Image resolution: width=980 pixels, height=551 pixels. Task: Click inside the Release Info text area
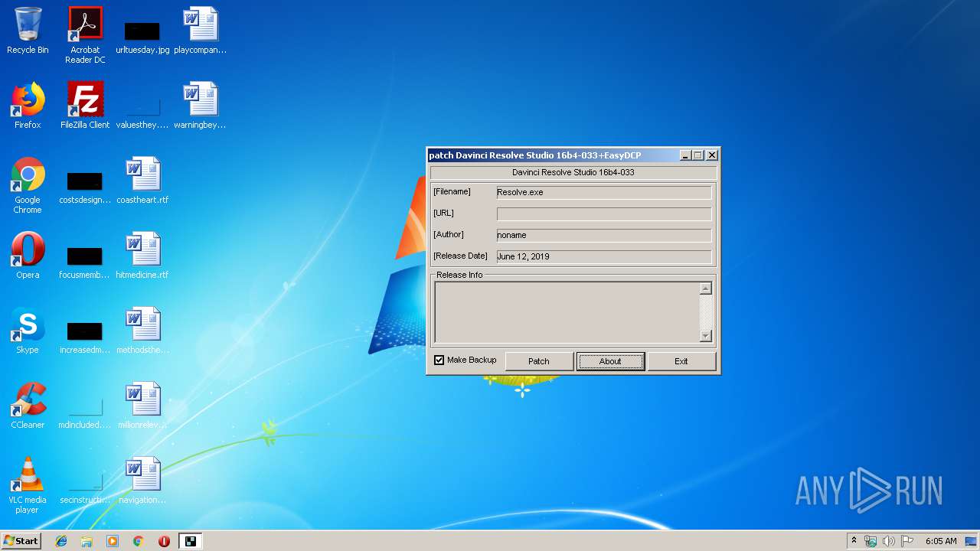coord(567,312)
